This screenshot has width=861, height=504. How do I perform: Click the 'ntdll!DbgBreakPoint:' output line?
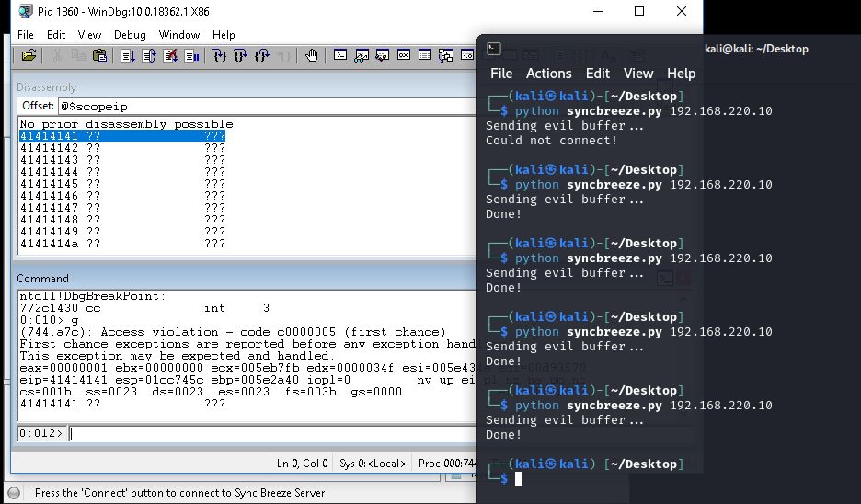pos(92,296)
